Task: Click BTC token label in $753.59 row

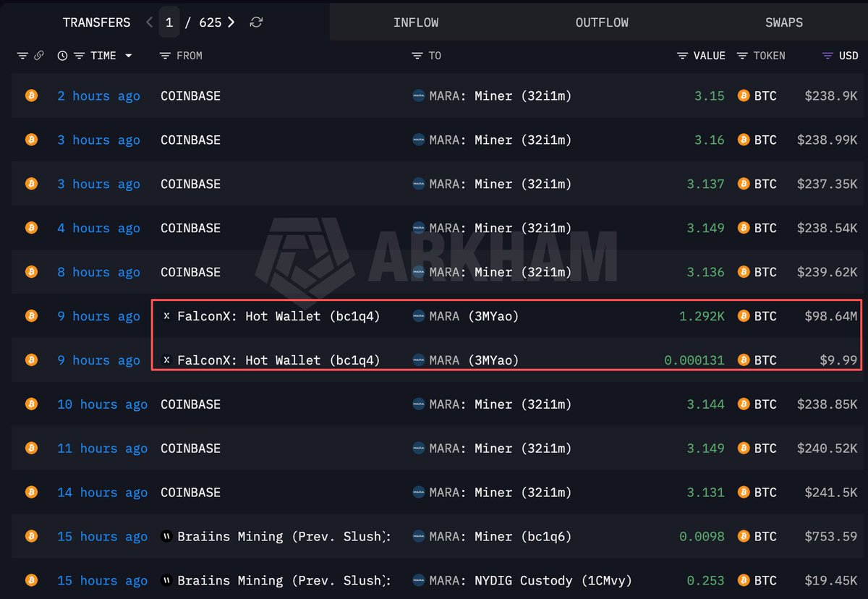Action: pyautogui.click(x=765, y=537)
